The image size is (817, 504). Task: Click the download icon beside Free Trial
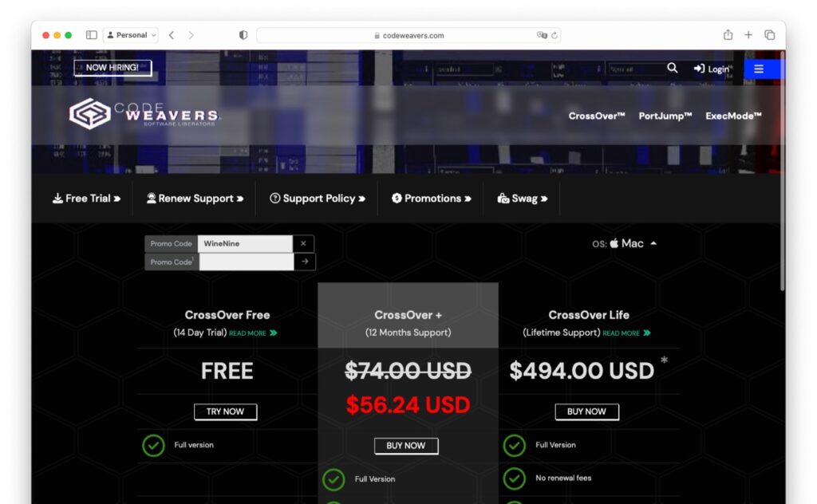point(56,198)
